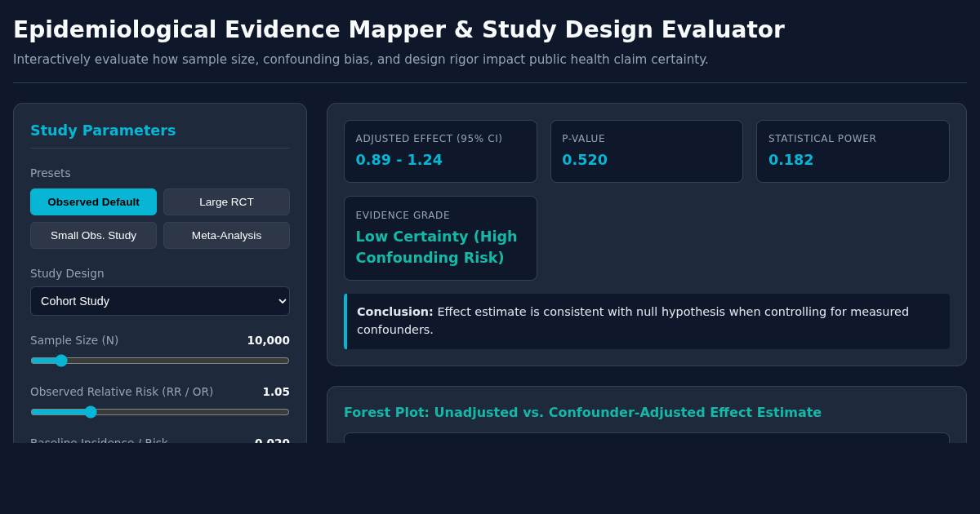Click the Sample Size (N) label

coord(74,340)
